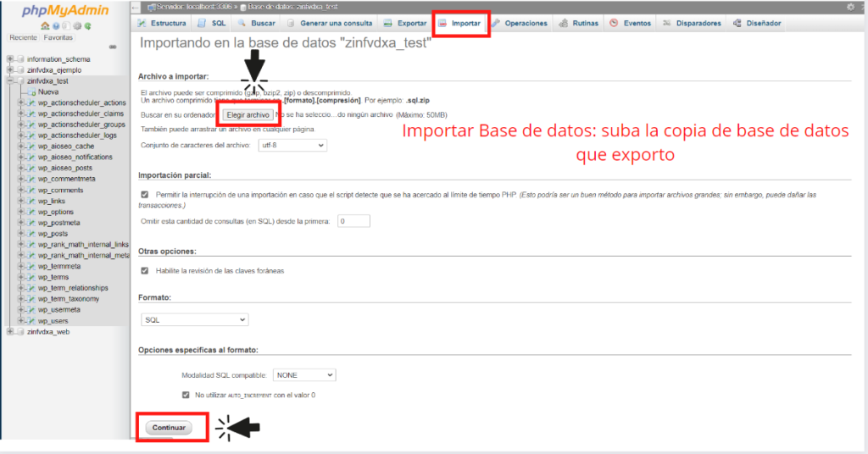Open the Eventos tab
The height and width of the screenshot is (454, 868).
point(631,23)
